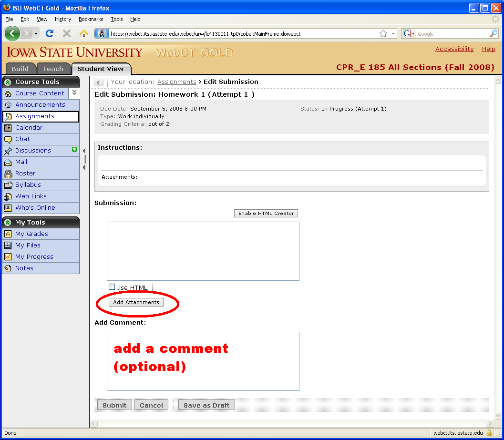Click the Calendar icon in sidebar
The width and height of the screenshot is (504, 440).
(x=8, y=128)
